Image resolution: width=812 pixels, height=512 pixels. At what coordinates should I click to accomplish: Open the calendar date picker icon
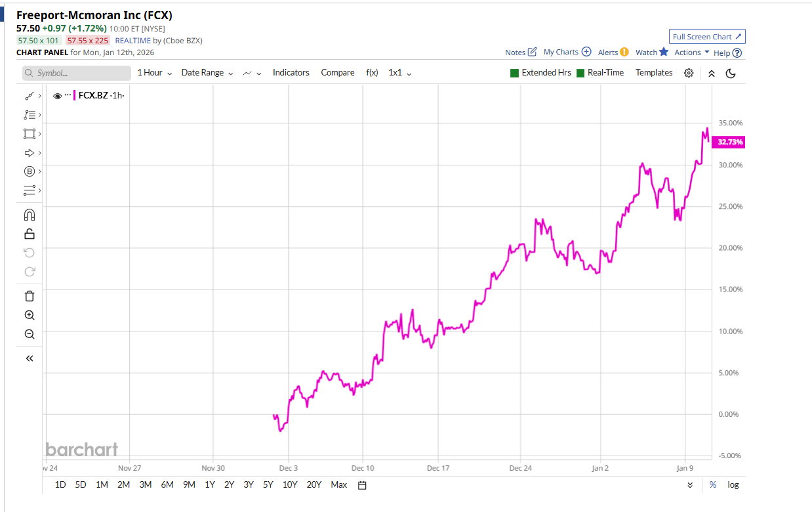(362, 485)
